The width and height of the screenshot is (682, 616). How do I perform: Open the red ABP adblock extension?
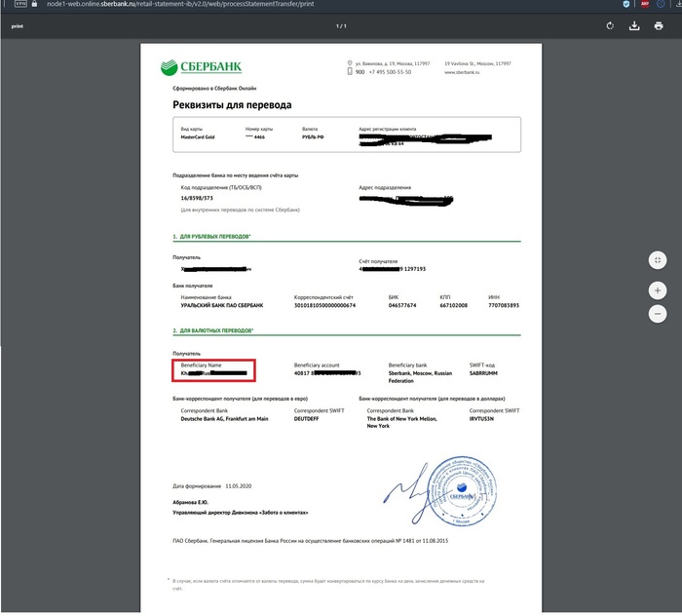coord(645,4)
